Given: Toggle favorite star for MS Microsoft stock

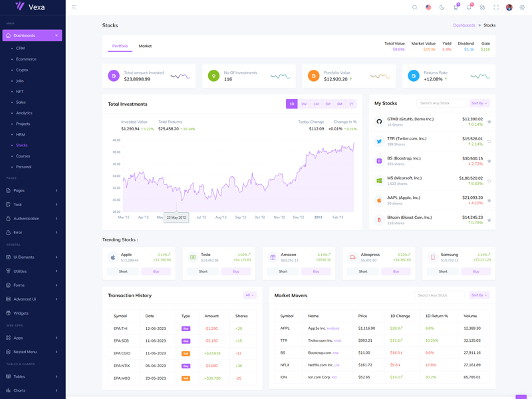Looking at the screenshot, I should [x=489, y=181].
